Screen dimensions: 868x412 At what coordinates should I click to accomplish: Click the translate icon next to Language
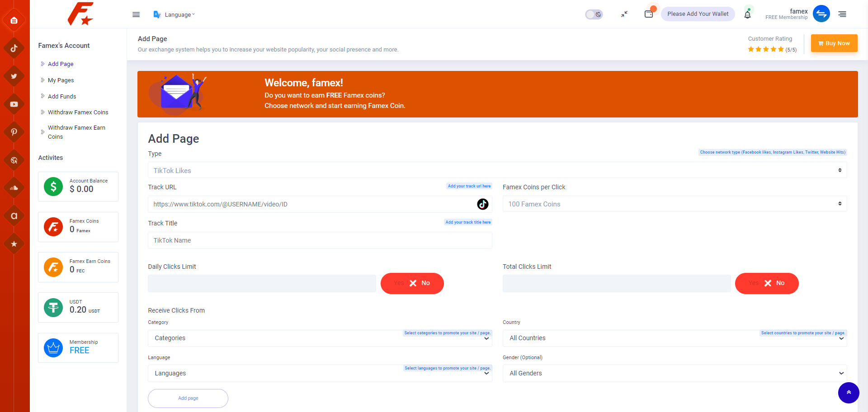click(157, 14)
